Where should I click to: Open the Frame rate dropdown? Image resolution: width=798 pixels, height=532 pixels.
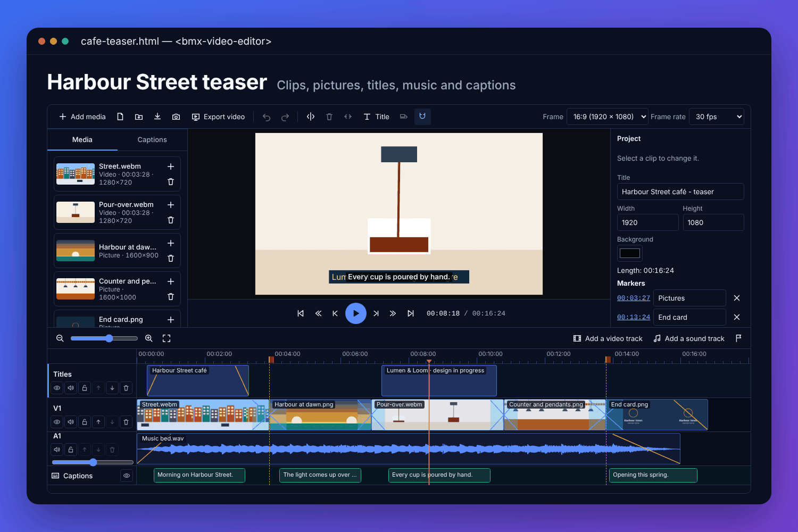[716, 117]
